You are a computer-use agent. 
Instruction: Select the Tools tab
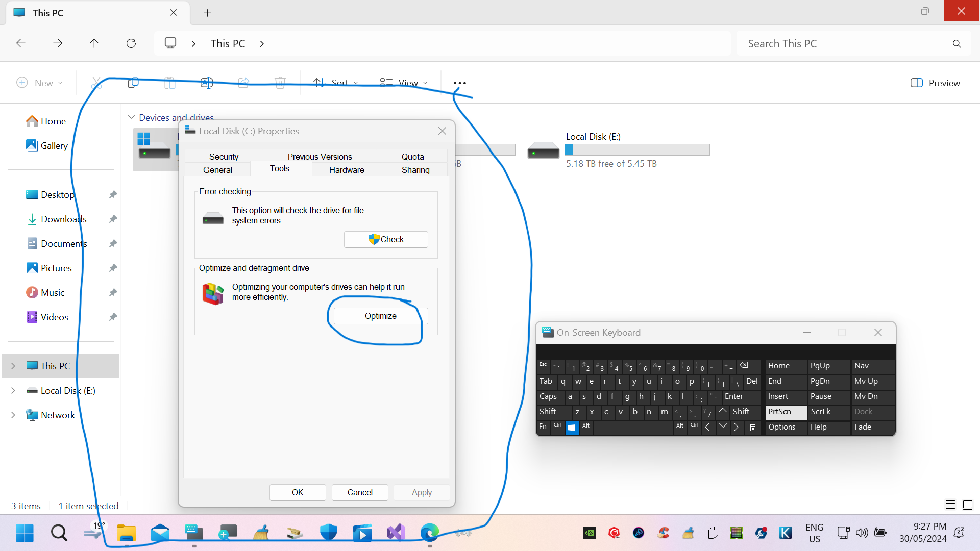(280, 168)
